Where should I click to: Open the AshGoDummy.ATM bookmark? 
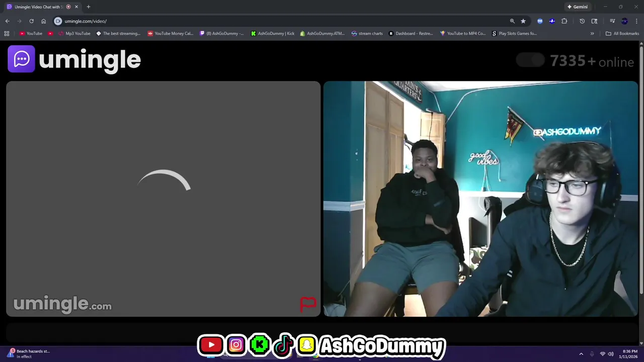[x=323, y=34]
